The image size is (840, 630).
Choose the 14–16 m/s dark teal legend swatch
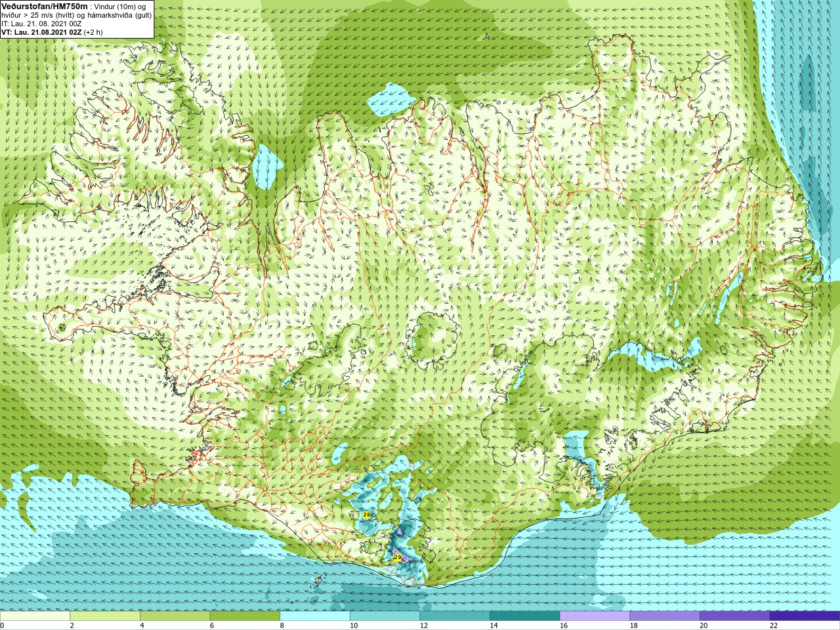tap(525, 616)
